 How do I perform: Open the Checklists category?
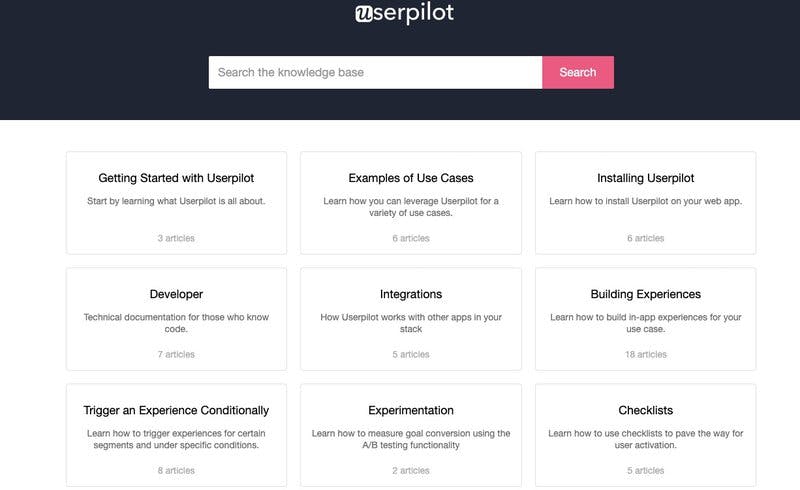click(645, 410)
